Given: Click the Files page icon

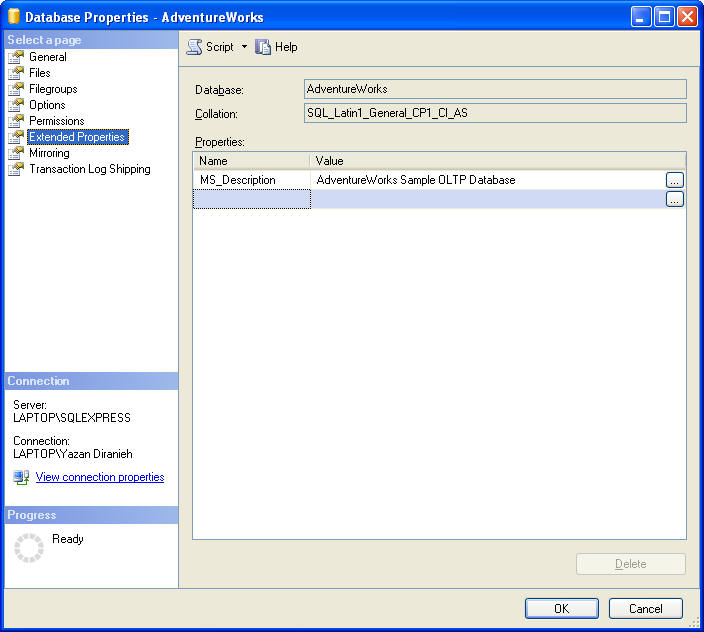Looking at the screenshot, I should tap(15, 73).
